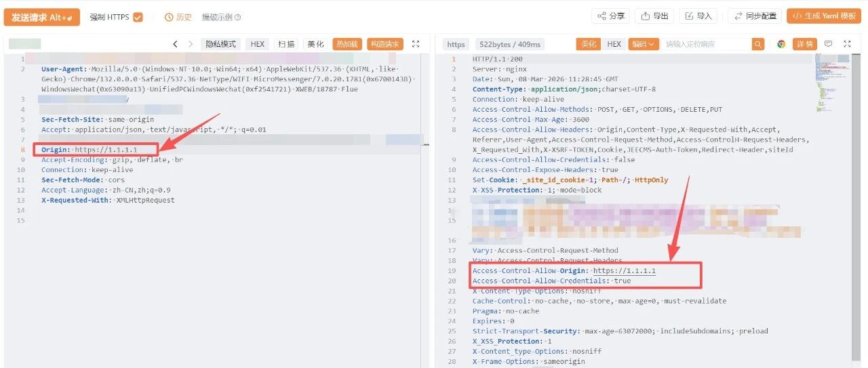Click the Accept: application/json line

click(x=153, y=129)
